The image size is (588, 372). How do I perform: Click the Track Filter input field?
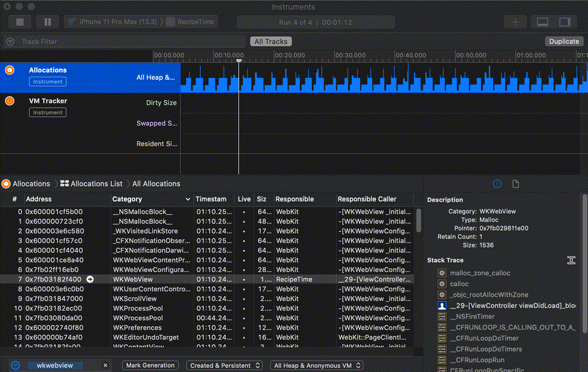point(131,42)
